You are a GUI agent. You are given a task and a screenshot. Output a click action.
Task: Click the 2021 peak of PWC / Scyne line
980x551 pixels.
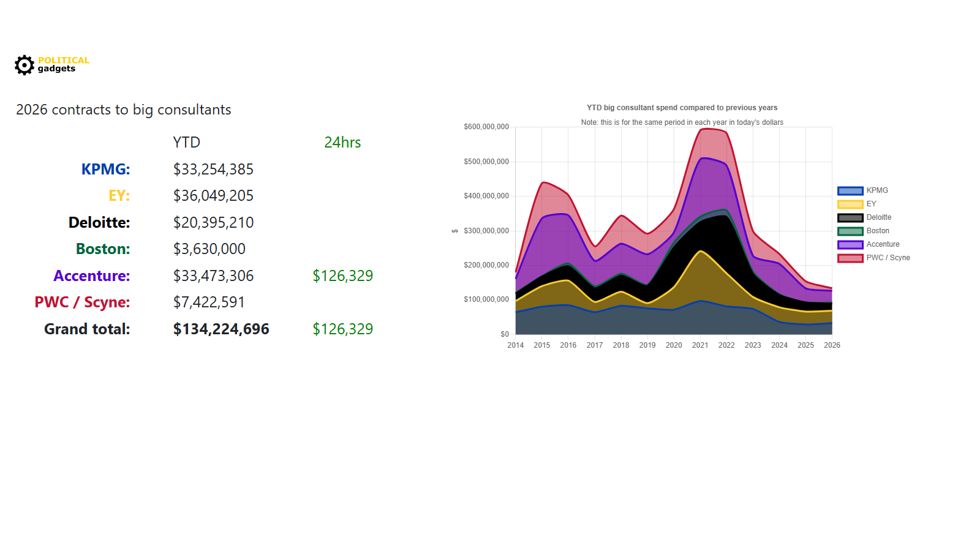[702, 129]
